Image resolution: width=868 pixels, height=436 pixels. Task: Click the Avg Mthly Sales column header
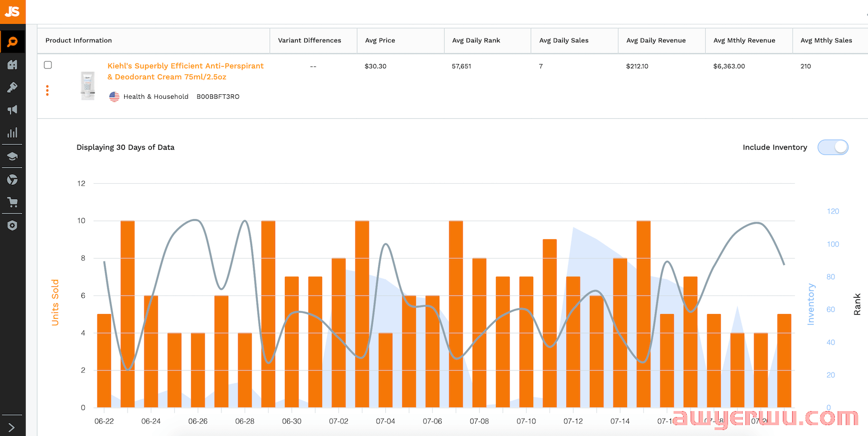click(x=826, y=40)
